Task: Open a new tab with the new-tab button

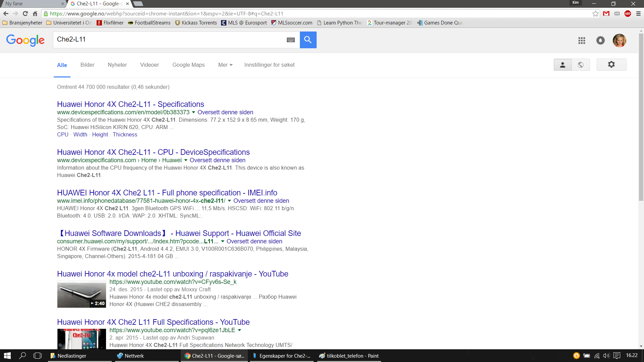Action: (138, 4)
